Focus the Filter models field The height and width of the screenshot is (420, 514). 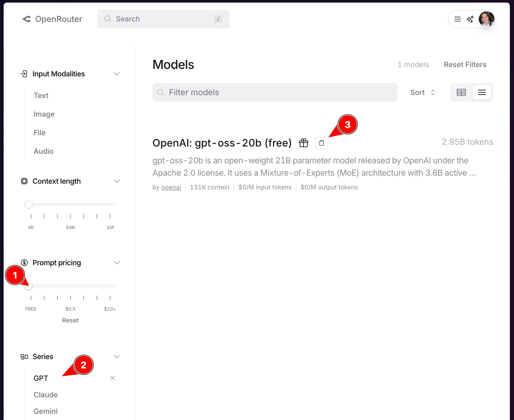click(275, 92)
